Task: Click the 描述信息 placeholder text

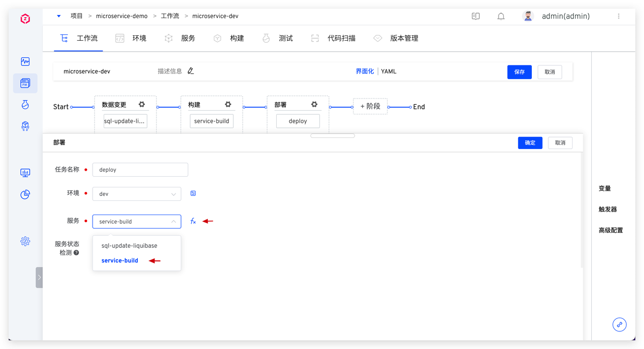Action: pos(170,72)
